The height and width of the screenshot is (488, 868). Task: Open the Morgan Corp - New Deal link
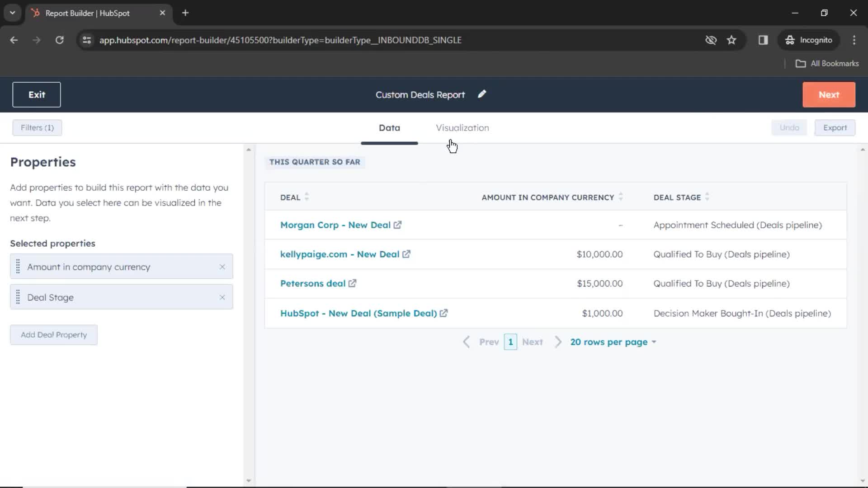(335, 225)
